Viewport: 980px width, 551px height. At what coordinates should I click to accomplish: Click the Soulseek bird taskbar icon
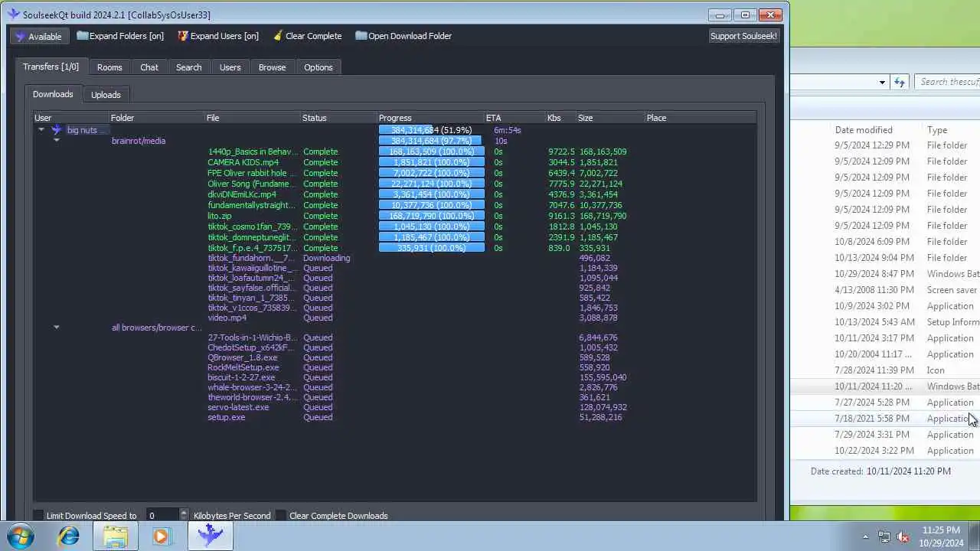coord(210,536)
